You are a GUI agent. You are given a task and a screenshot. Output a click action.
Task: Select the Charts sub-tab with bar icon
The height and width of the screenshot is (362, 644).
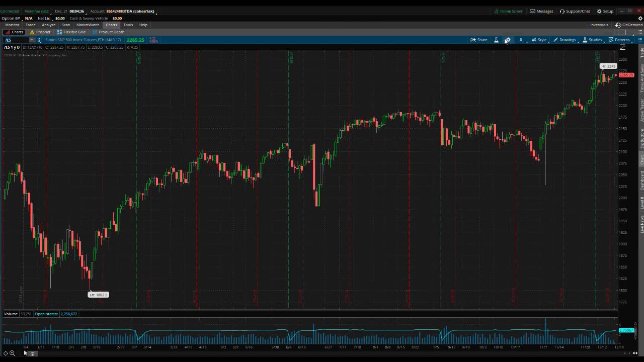click(x=14, y=32)
